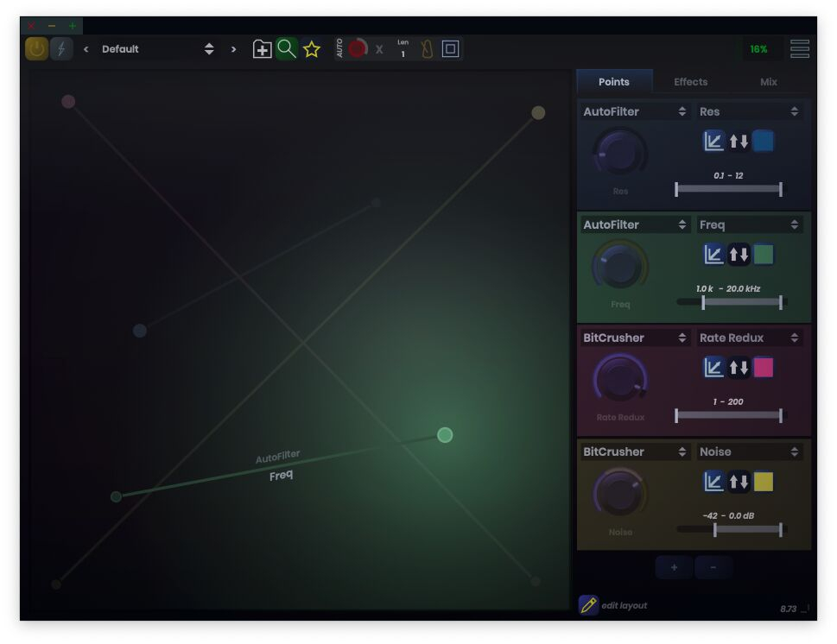The image size is (837, 644).
Task: Switch to the Effects tab
Action: tap(690, 82)
